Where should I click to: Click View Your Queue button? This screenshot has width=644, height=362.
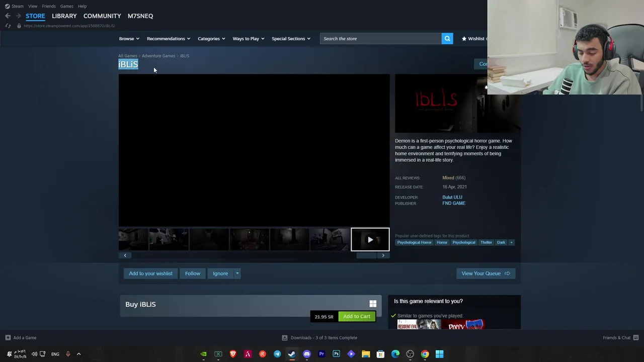click(486, 274)
